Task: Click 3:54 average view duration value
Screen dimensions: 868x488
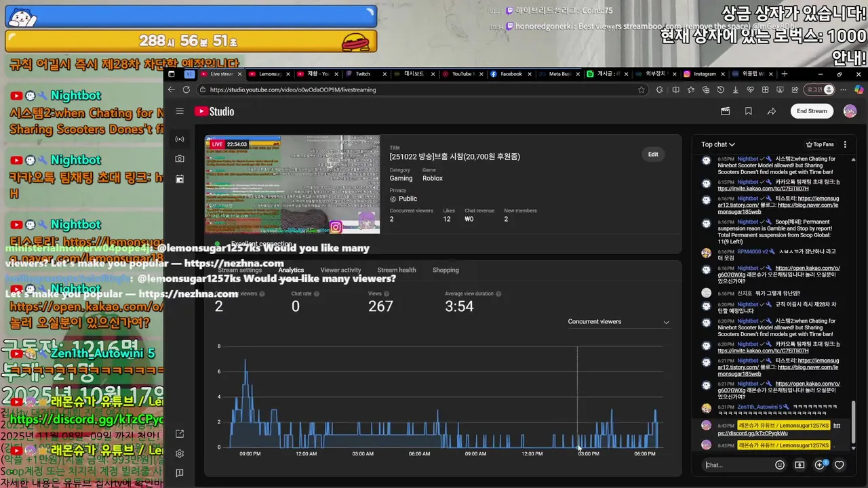Action: click(x=459, y=306)
